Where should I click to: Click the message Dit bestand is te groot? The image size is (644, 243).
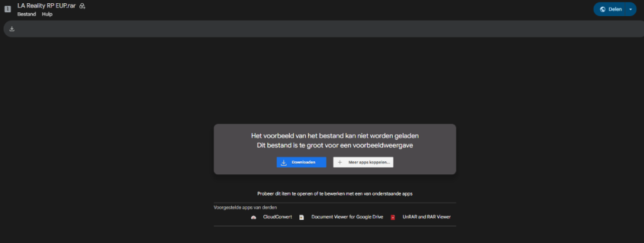(335, 145)
